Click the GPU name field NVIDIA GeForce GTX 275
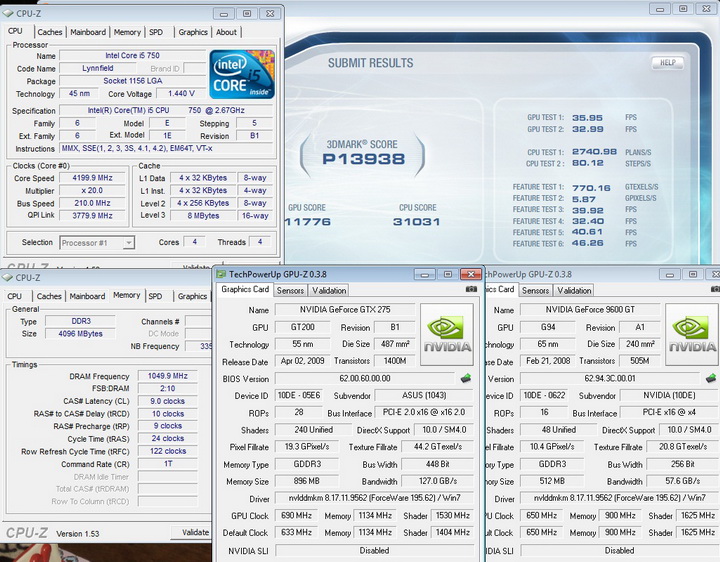Screen dimensions: 720x562 click(x=345, y=309)
